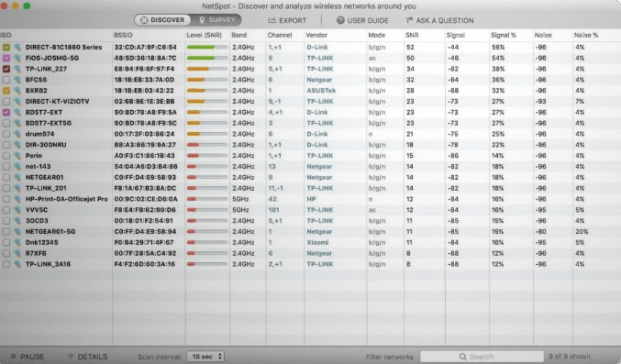Viewport: 621px width, 364px height.
Task: Click the magnifier icon in search field
Action: pyautogui.click(x=462, y=357)
